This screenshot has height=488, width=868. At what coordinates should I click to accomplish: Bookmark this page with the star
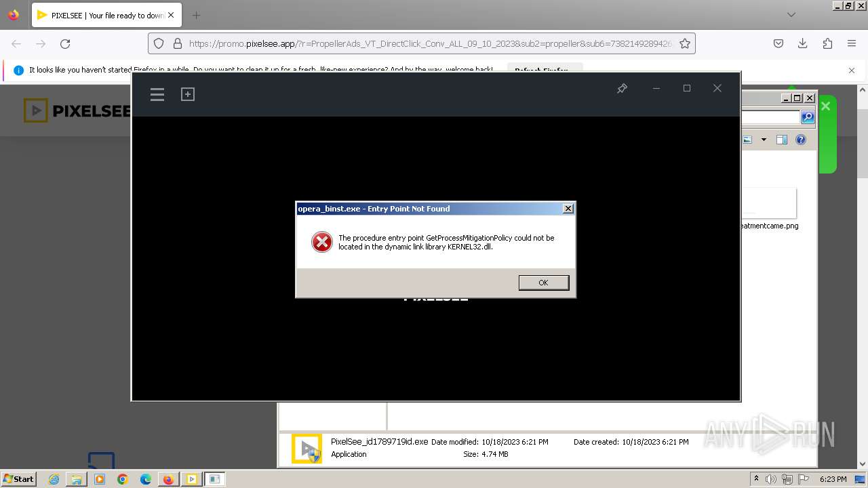click(x=685, y=43)
